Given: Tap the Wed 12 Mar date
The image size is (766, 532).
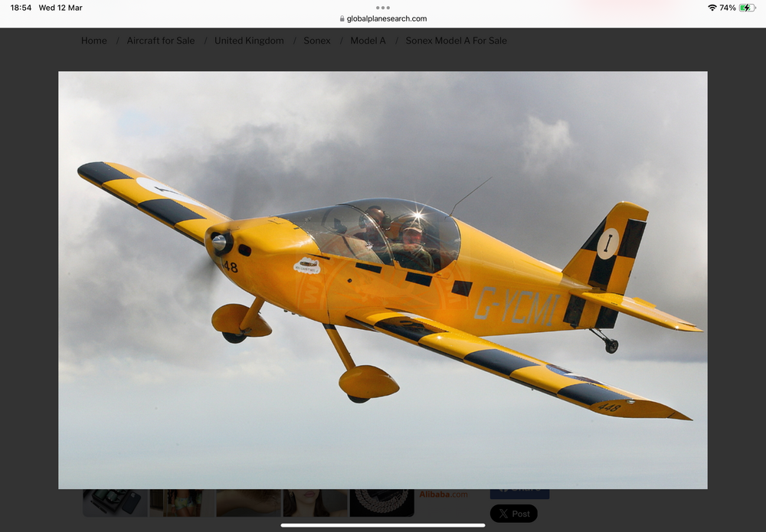Looking at the screenshot, I should [61, 8].
